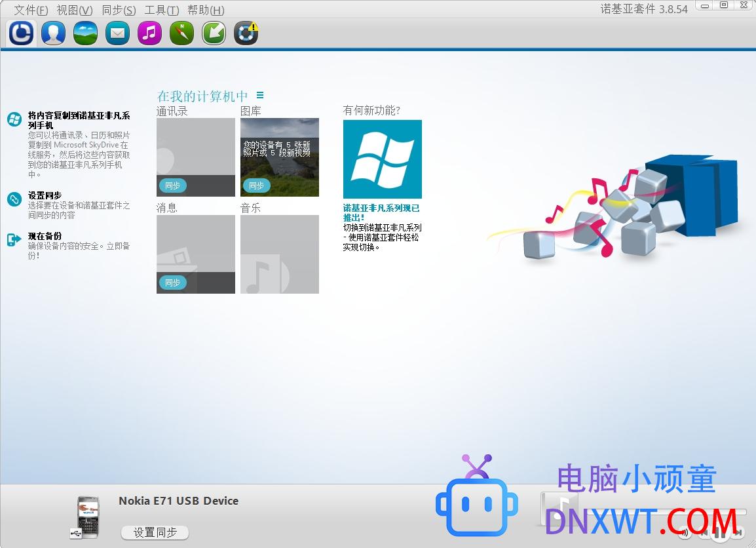Viewport: 756px width, 548px height.
Task: Click the 有何新功能? heading
Action: [371, 111]
